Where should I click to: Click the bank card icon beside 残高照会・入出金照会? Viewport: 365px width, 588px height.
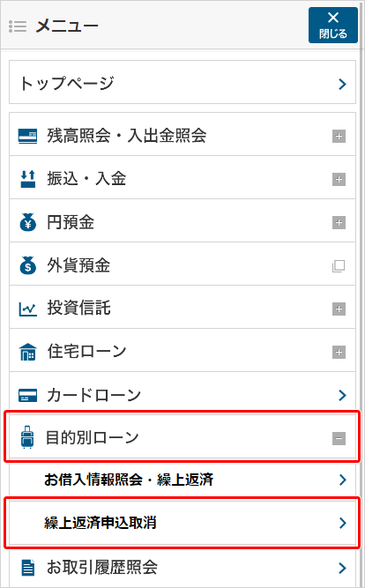[27, 136]
